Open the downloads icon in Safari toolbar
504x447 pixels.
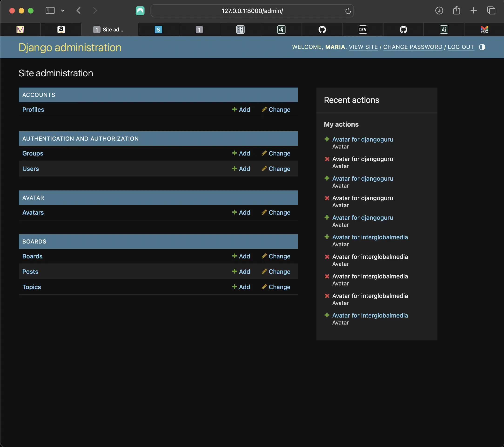tap(439, 11)
